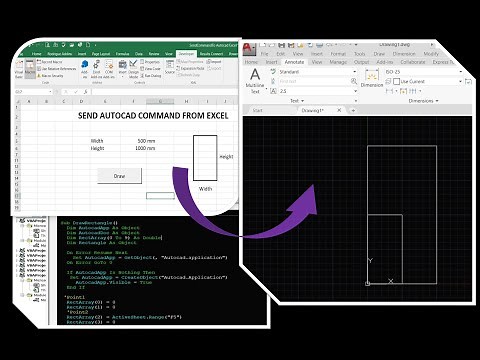Click the UCS origin icon in drawing
The image size is (480, 360).
point(367,284)
